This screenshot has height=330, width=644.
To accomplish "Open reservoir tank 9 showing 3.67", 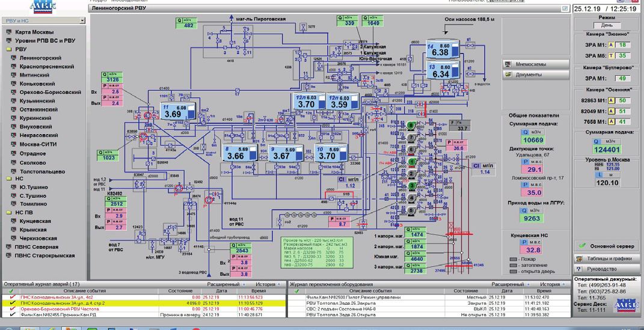I will click(286, 153).
